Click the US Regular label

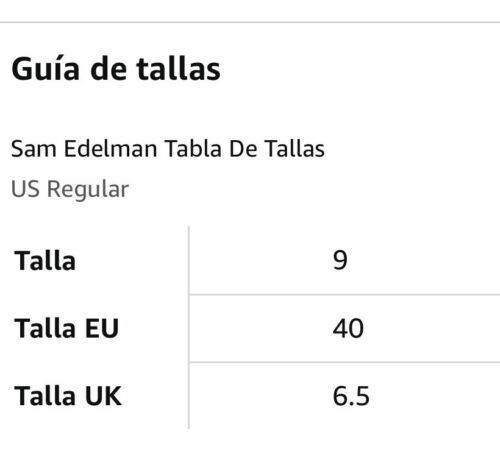pyautogui.click(x=70, y=189)
